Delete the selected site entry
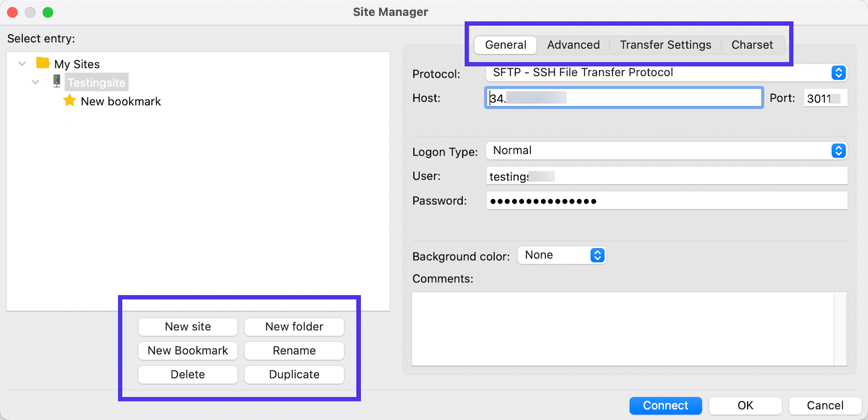The height and width of the screenshot is (420, 868). [x=188, y=374]
